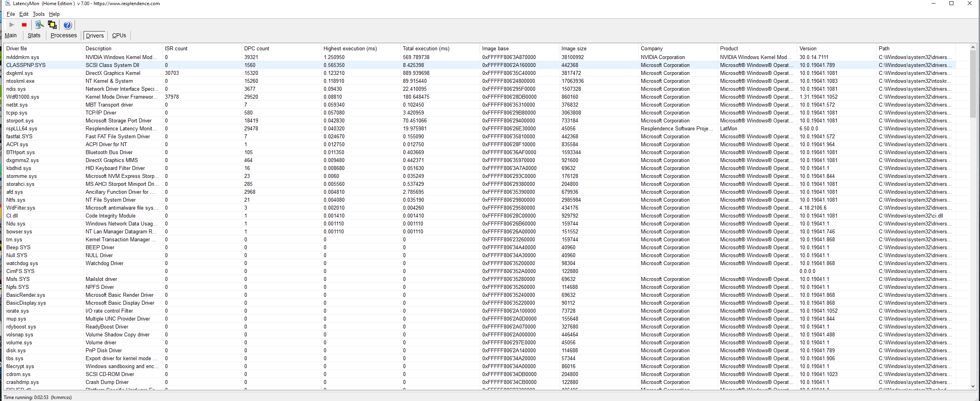Switch to the Main tab

pos(11,35)
